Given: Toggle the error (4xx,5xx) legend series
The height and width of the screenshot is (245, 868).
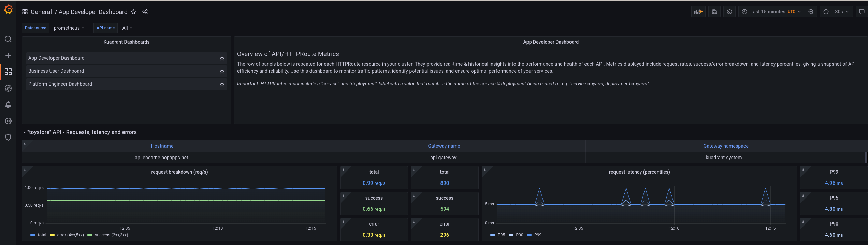Looking at the screenshot, I should [70, 235].
